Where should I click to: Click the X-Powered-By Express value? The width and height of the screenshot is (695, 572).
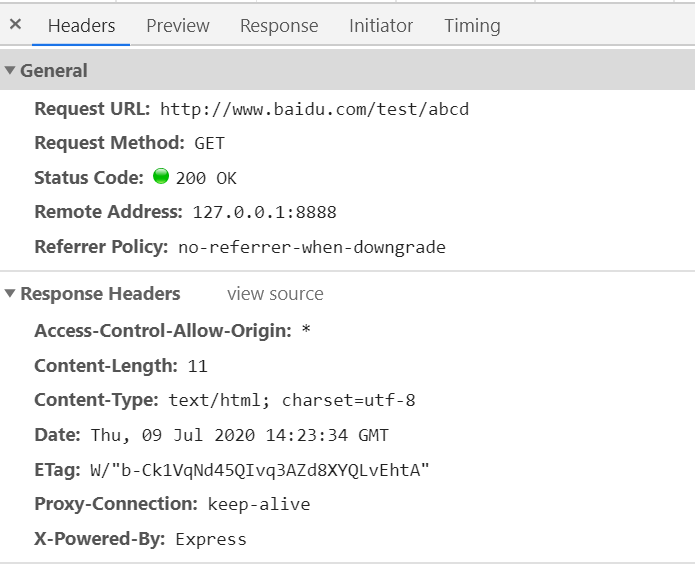tap(211, 539)
